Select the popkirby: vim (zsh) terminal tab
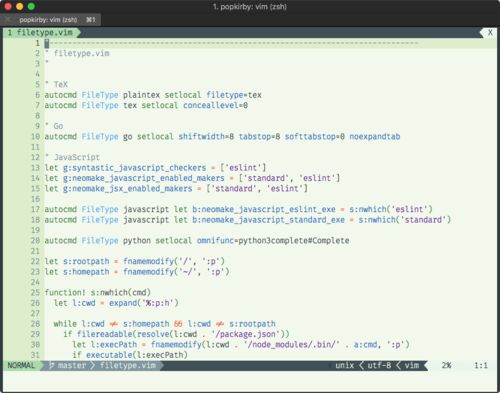500x393 pixels. point(50,20)
